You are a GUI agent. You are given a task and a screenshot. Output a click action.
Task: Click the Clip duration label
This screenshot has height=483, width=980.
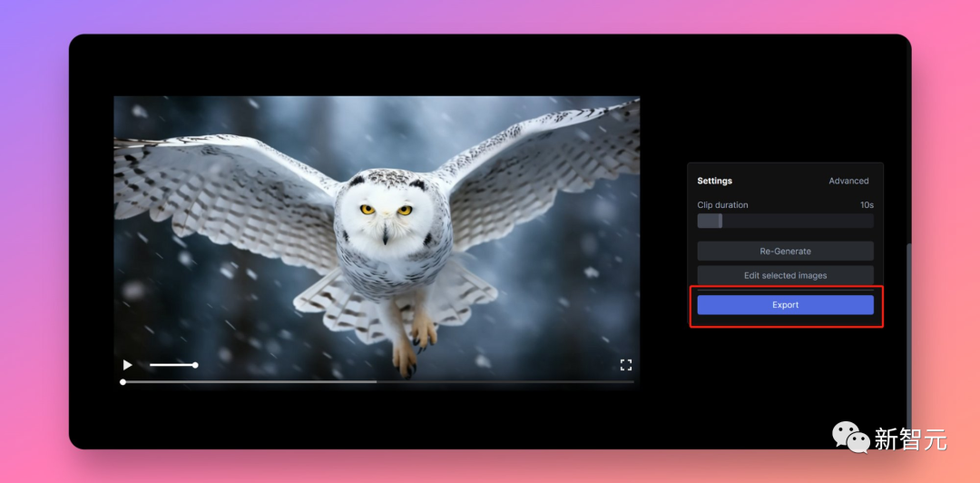[722, 205]
